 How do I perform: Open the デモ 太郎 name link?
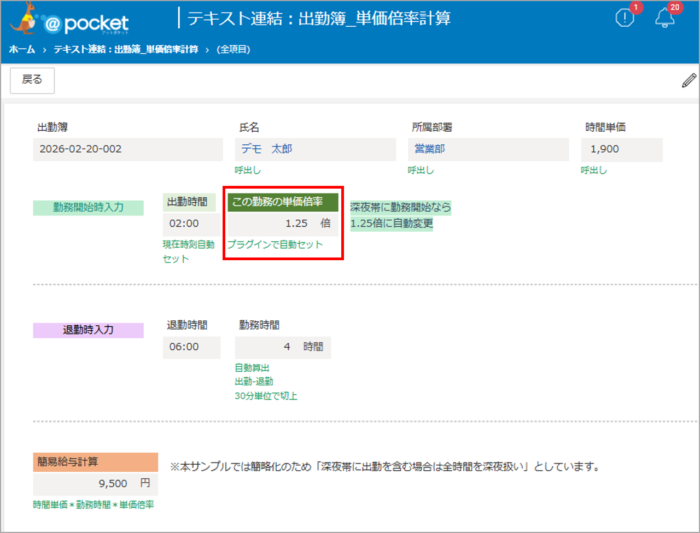pyautogui.click(x=267, y=149)
